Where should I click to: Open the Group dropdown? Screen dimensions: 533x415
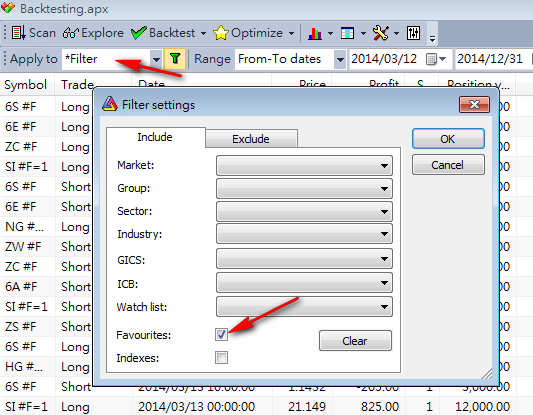click(304, 188)
